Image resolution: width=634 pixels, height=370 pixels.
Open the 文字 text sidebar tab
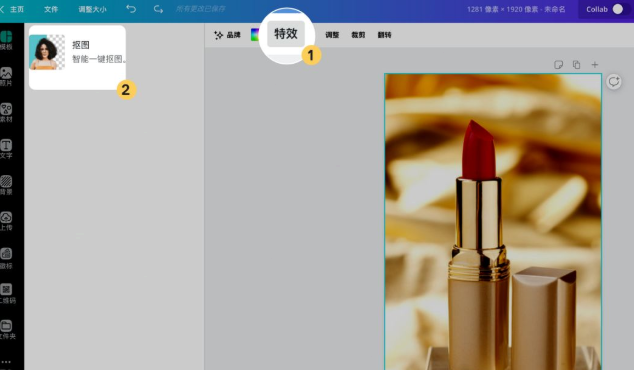point(6,148)
